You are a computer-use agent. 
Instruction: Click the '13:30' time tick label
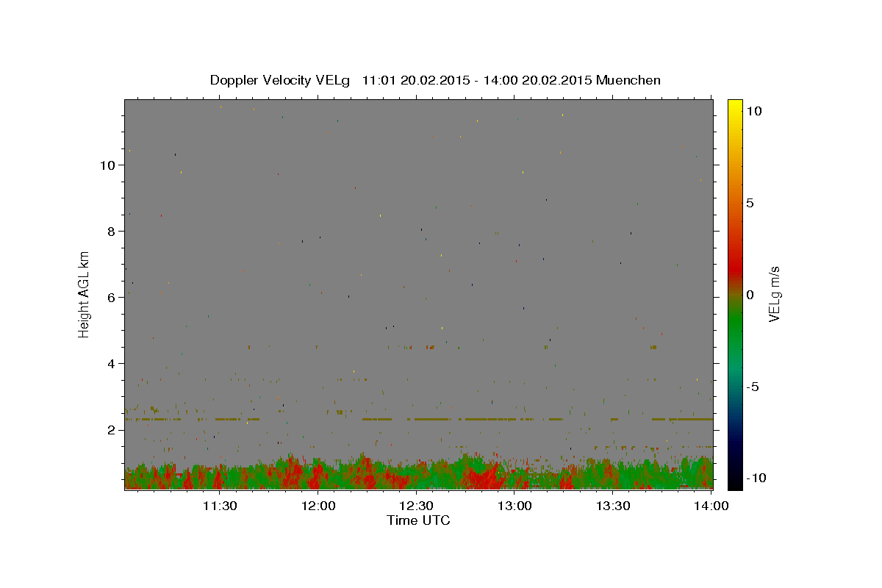tap(613, 506)
